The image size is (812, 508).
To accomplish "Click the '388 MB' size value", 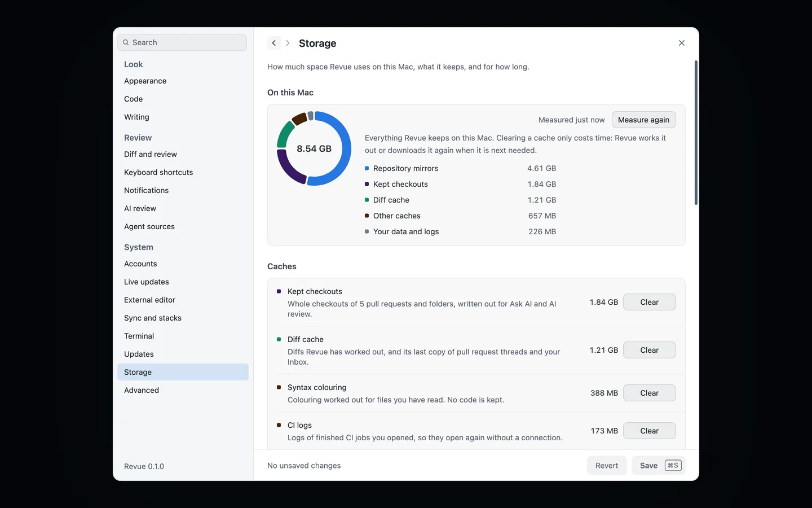I will pos(604,393).
